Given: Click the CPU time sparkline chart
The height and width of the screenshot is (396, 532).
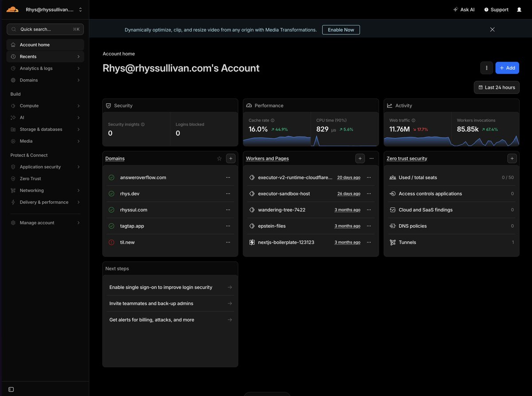Looking at the screenshot, I should click(x=345, y=141).
